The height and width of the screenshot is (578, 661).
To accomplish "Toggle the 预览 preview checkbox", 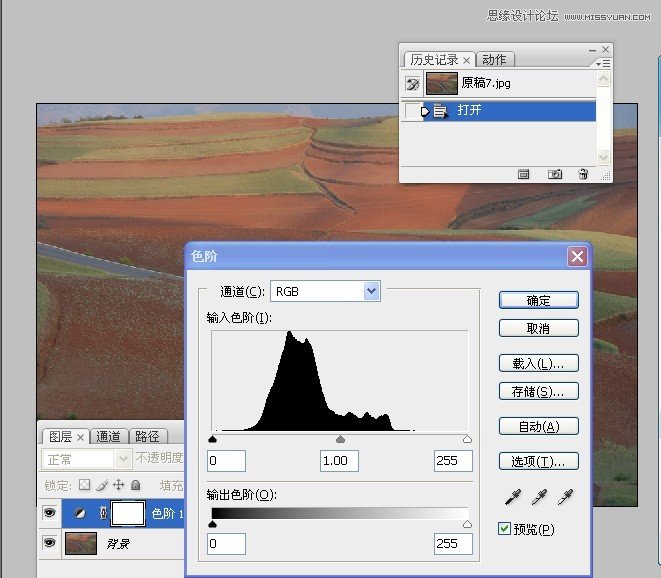I will tap(504, 528).
